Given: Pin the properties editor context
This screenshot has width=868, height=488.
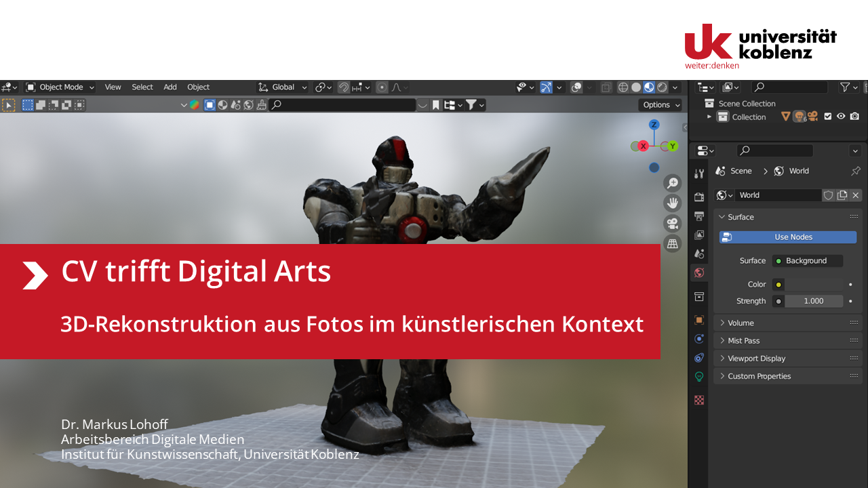Looking at the screenshot, I should [x=855, y=171].
